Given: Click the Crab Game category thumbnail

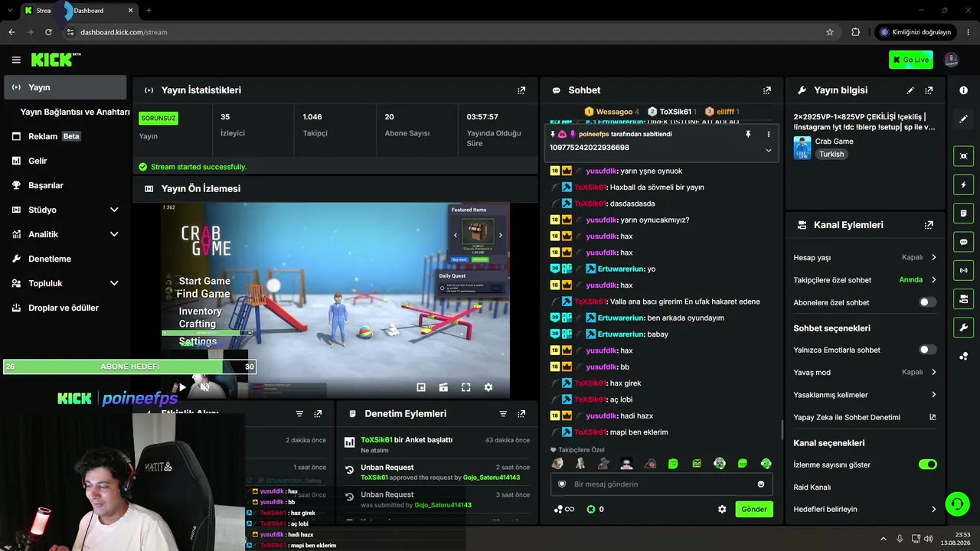Looking at the screenshot, I should click(x=802, y=148).
